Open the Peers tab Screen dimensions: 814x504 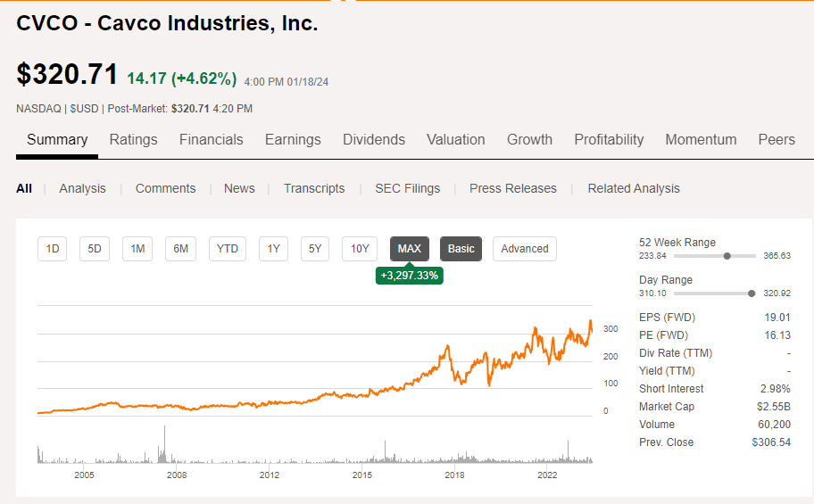coord(777,139)
